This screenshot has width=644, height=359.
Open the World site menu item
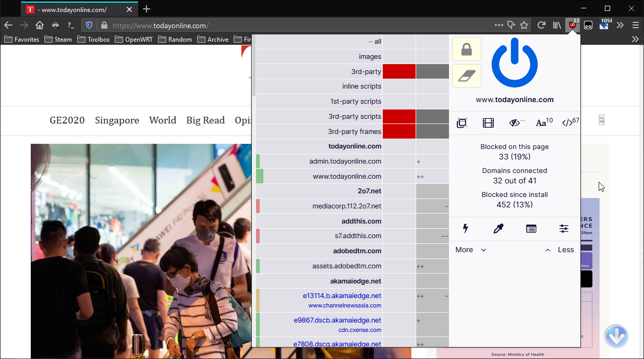point(163,120)
